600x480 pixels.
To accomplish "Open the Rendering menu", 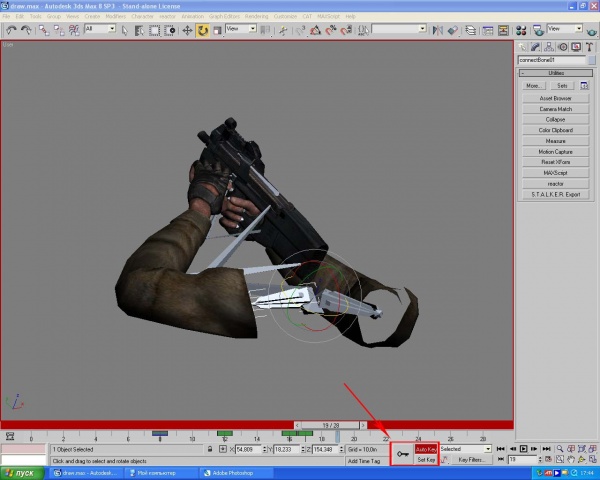I will tap(258, 17).
